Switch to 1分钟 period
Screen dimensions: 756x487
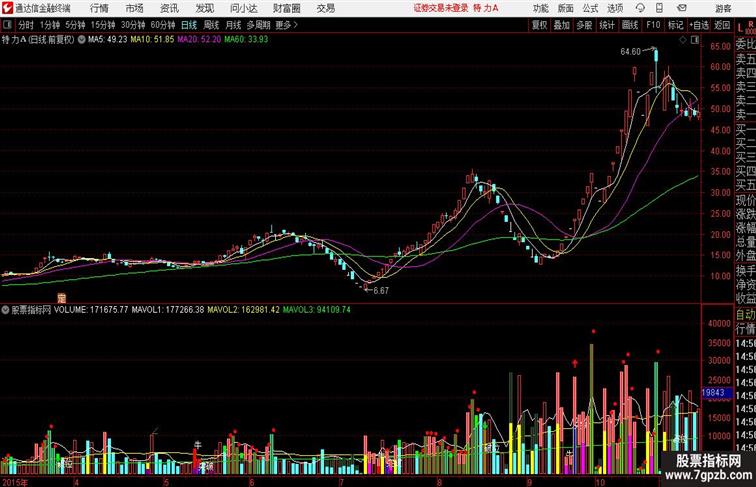tap(50, 25)
